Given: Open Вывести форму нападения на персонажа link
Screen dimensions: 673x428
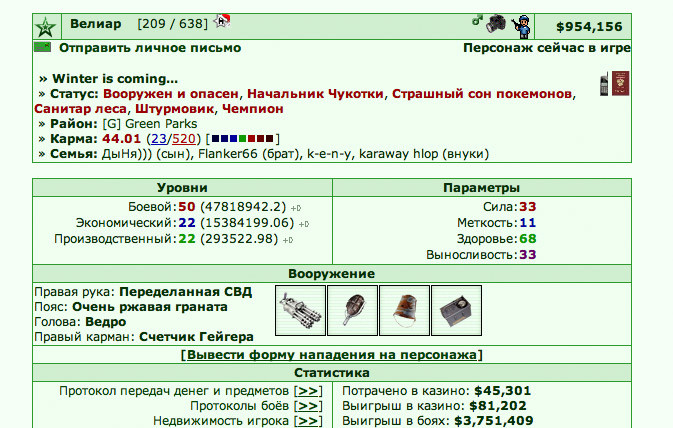Looking at the screenshot, I should click(x=332, y=355).
